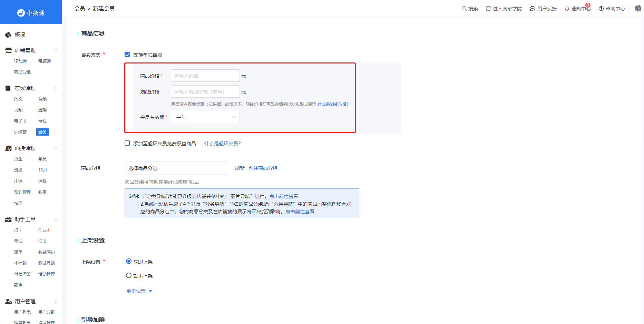
Task: Click the 助学工具 briefcase icon
Action: pyautogui.click(x=8, y=219)
